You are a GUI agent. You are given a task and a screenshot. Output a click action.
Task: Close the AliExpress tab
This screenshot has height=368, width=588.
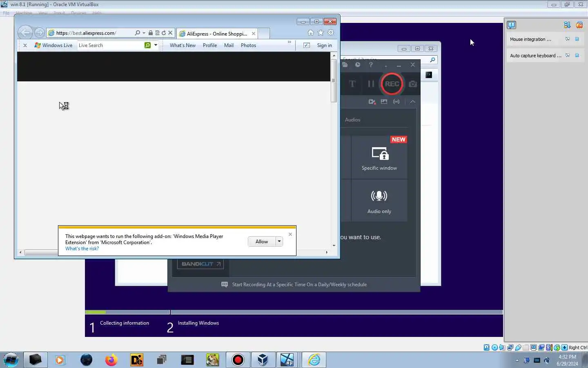coord(254,34)
